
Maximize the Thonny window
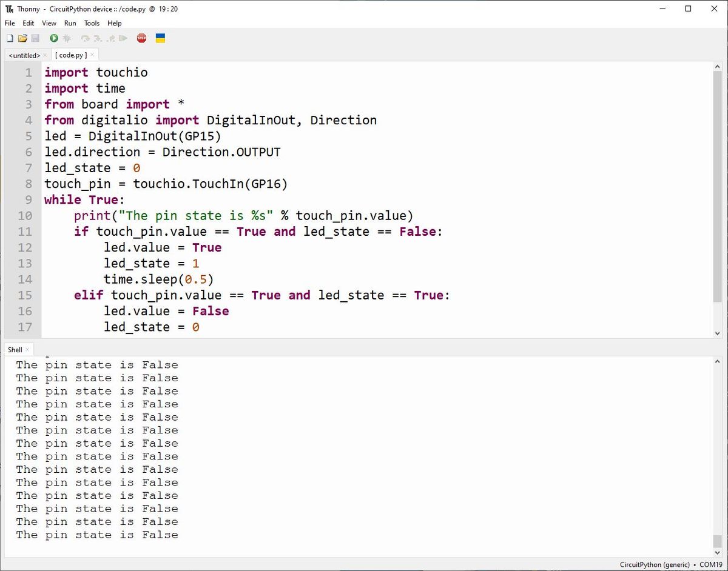[x=688, y=8]
